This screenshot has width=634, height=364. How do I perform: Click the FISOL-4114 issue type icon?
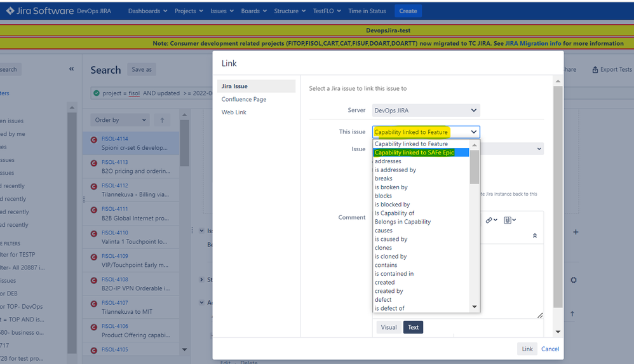(x=94, y=140)
